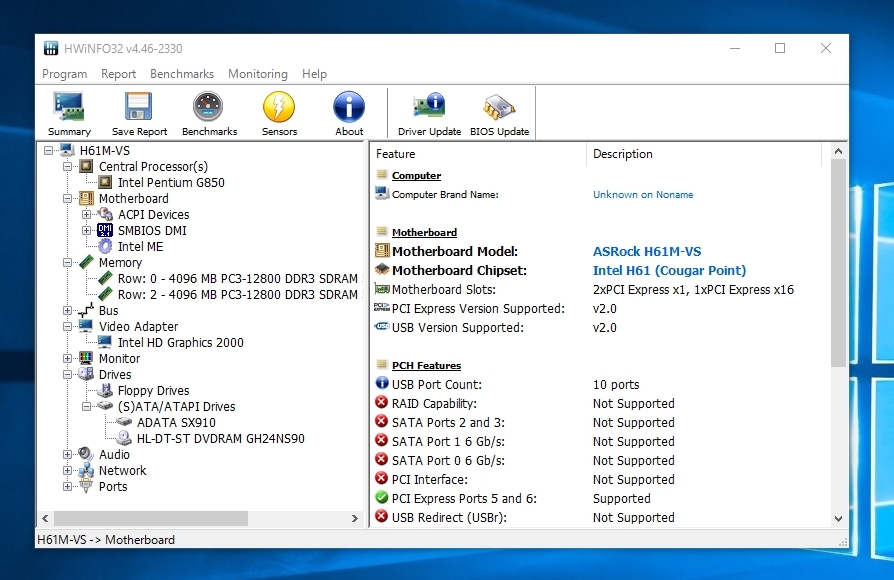The height and width of the screenshot is (580, 894).
Task: Click the HL-DT-ST DVDRAM disc drive icon
Action: click(x=124, y=438)
